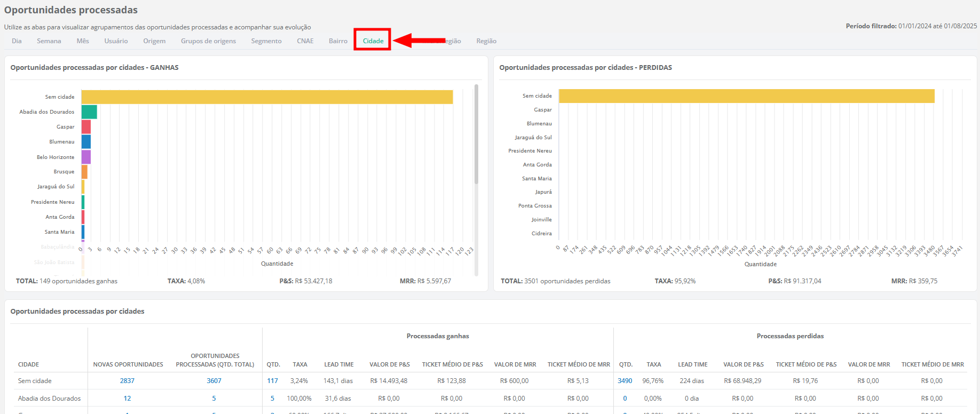Select the Grupos de origens tab

click(x=208, y=41)
